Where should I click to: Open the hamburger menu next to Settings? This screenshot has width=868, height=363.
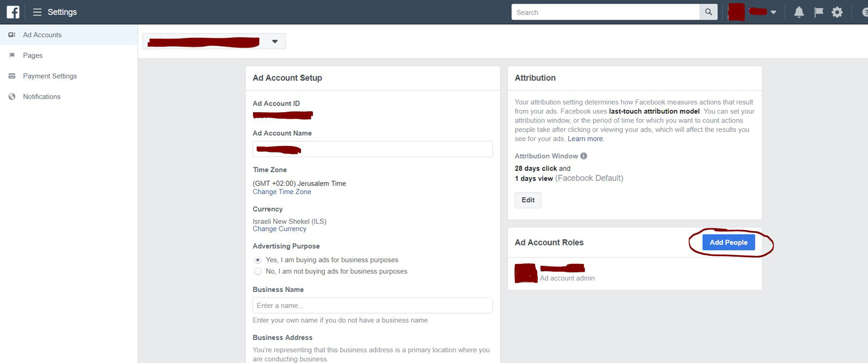[x=37, y=12]
